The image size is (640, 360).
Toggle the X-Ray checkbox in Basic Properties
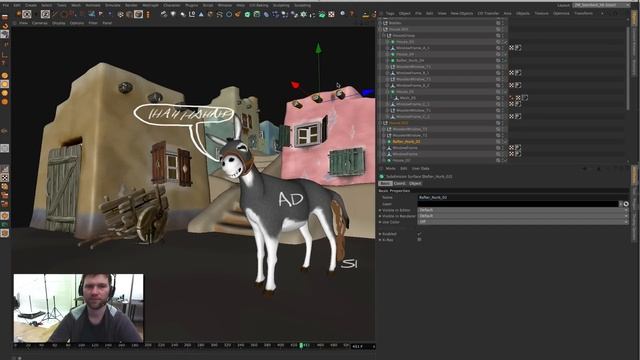pyautogui.click(x=419, y=240)
